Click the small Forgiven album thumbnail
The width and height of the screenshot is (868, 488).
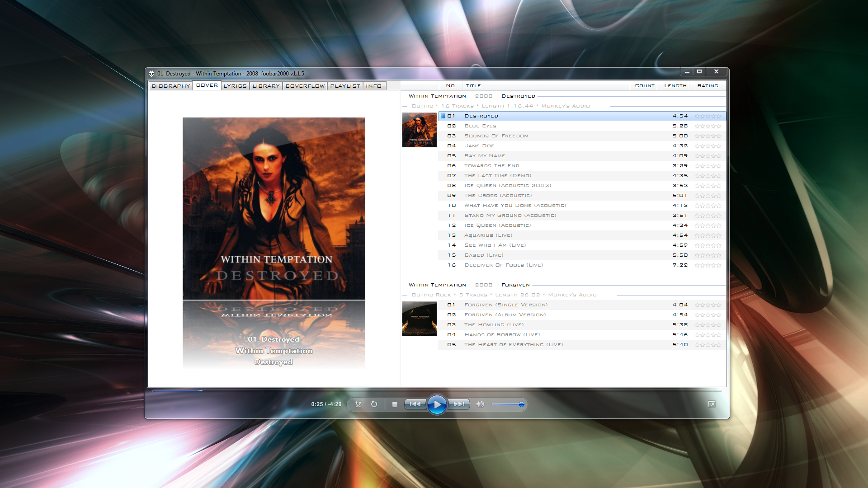(x=420, y=319)
